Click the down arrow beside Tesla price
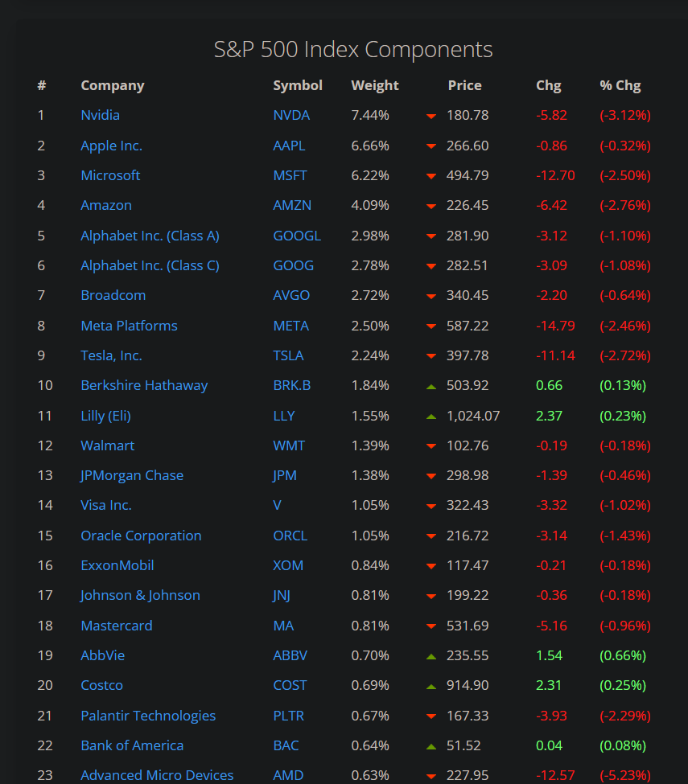This screenshot has height=784, width=688. [x=431, y=356]
